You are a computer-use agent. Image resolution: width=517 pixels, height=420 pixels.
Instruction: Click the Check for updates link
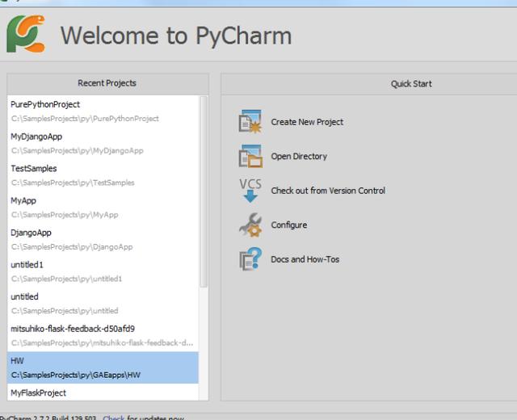(113, 418)
